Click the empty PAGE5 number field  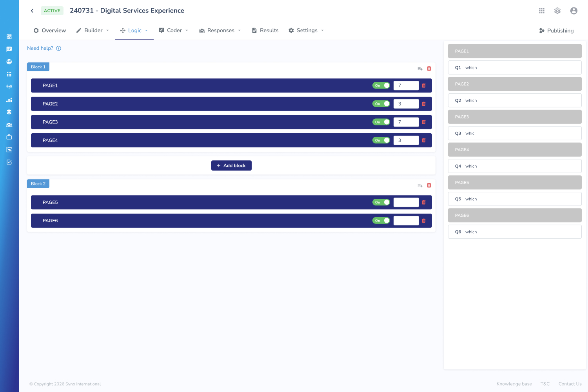406,202
